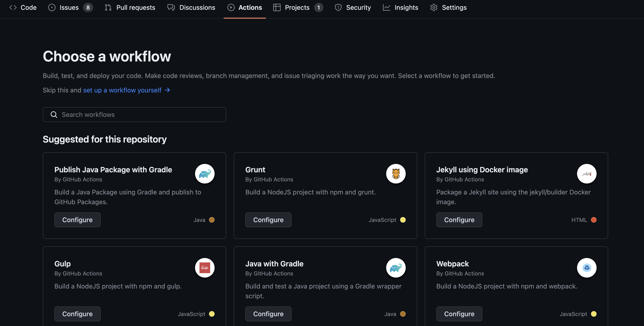Open the Issues tab
Viewport: 644px width, 326px height.
pyautogui.click(x=69, y=7)
